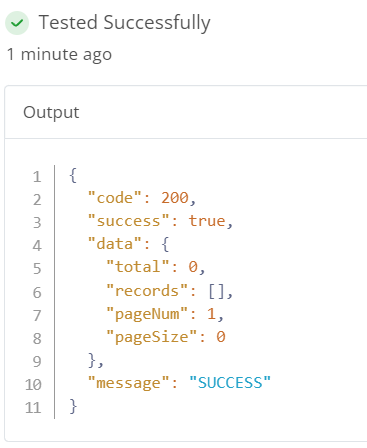The height and width of the screenshot is (448, 367).
Task: Click the "SUCCESS" string value
Action: click(230, 382)
